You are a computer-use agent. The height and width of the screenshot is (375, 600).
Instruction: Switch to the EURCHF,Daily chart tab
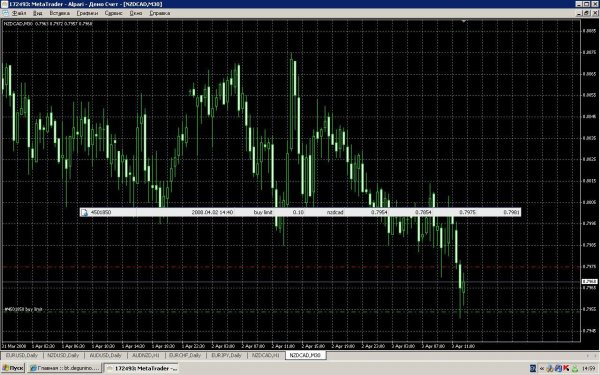click(x=185, y=355)
